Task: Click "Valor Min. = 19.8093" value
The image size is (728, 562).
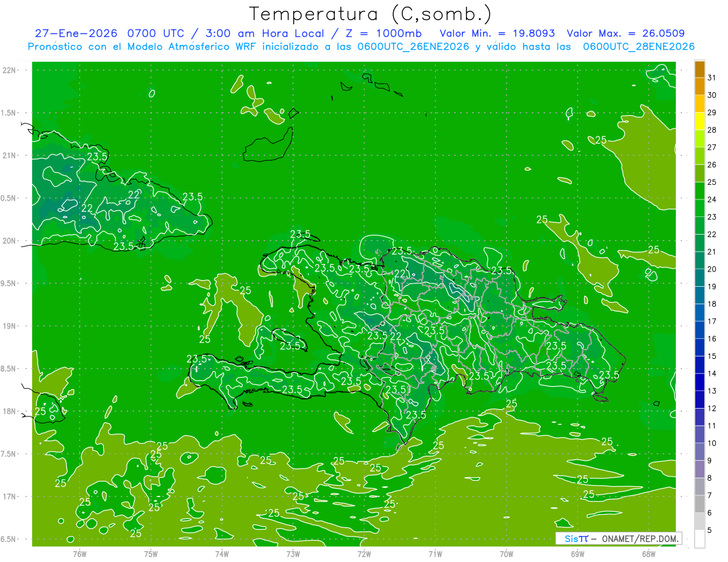Action: pos(497,33)
